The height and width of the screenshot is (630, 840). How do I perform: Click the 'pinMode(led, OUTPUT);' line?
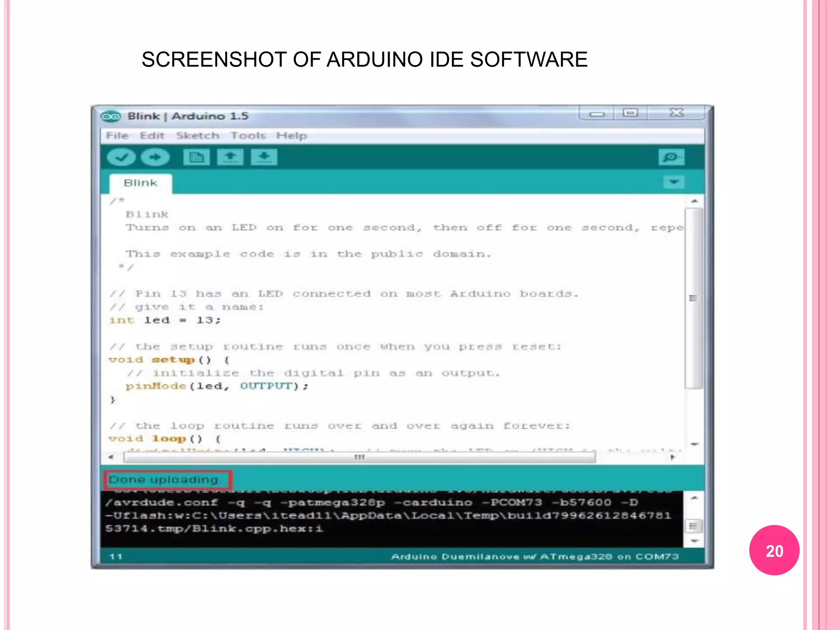click(217, 386)
